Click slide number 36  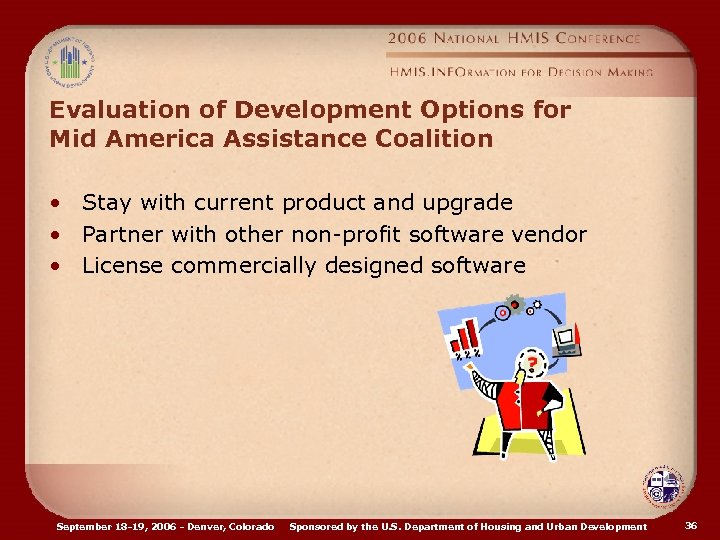pyautogui.click(x=691, y=526)
